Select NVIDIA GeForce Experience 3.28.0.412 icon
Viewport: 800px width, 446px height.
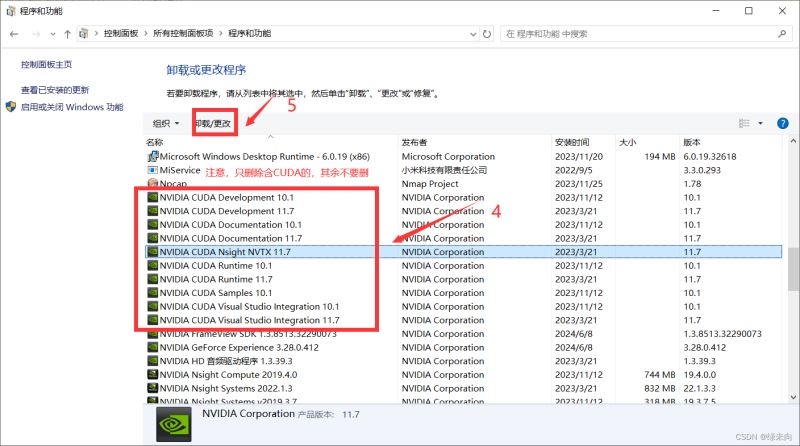pyautogui.click(x=152, y=348)
